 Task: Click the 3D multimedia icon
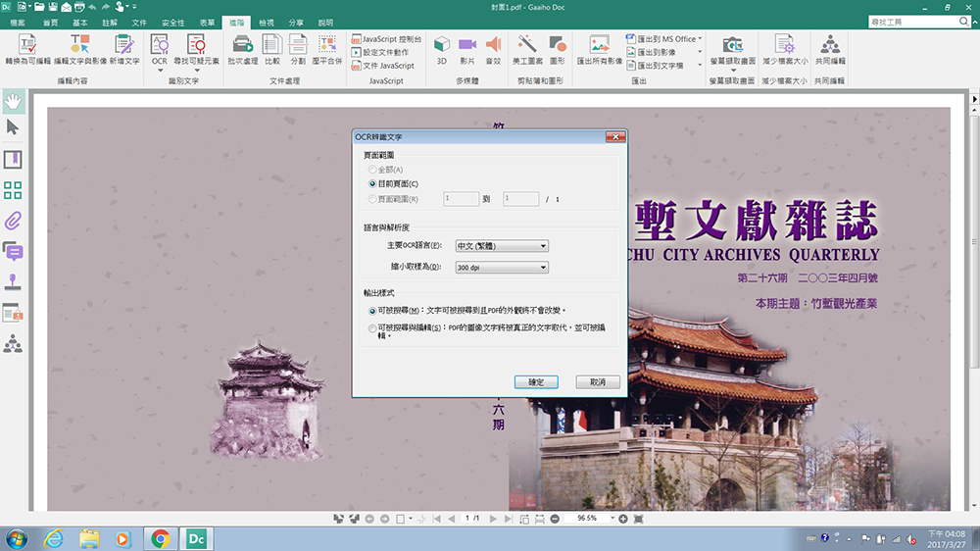click(442, 44)
